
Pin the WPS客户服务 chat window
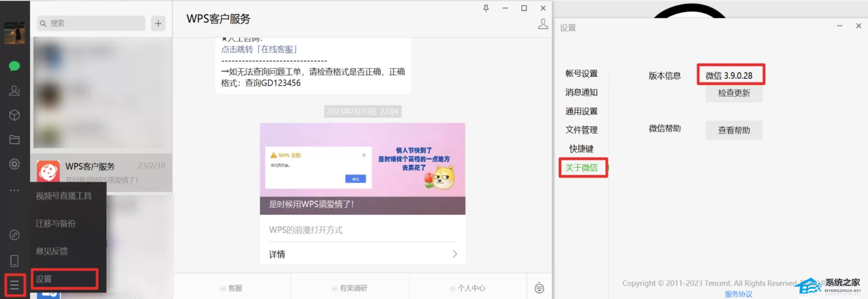[486, 8]
